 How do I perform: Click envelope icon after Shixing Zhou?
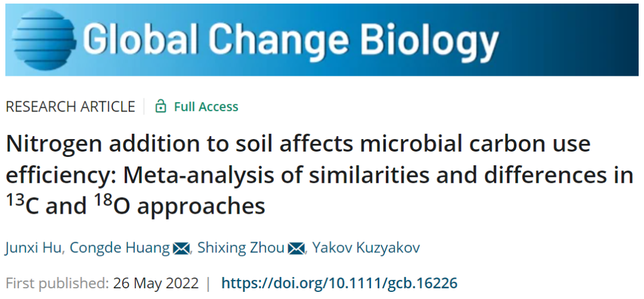[296, 248]
